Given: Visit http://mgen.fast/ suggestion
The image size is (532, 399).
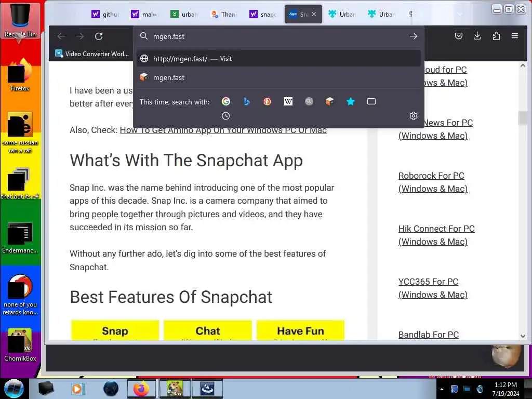Looking at the screenshot, I should 278,58.
